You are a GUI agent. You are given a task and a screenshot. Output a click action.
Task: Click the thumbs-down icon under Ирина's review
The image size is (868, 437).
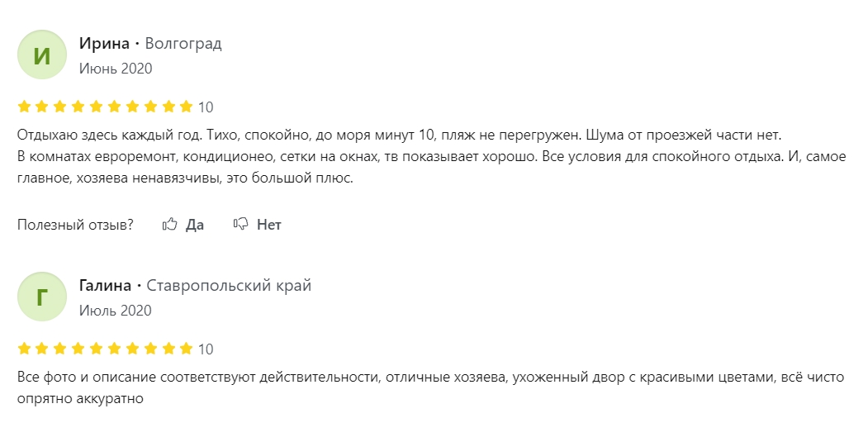[x=241, y=225]
